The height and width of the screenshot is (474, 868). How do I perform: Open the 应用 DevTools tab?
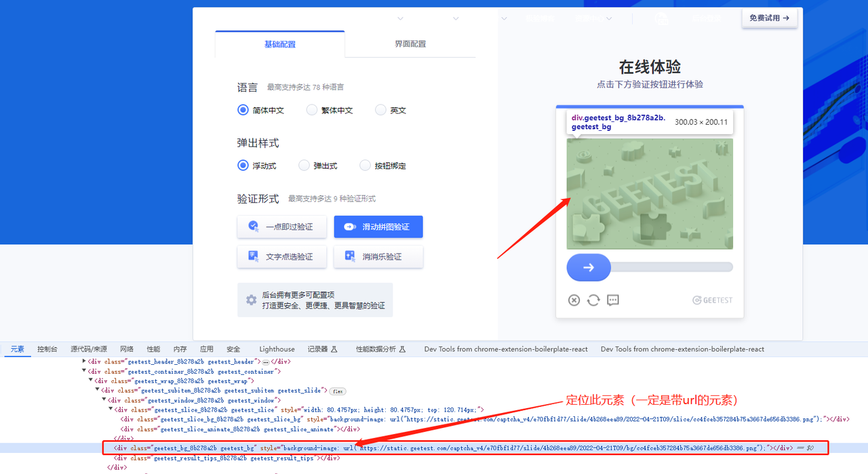point(207,349)
